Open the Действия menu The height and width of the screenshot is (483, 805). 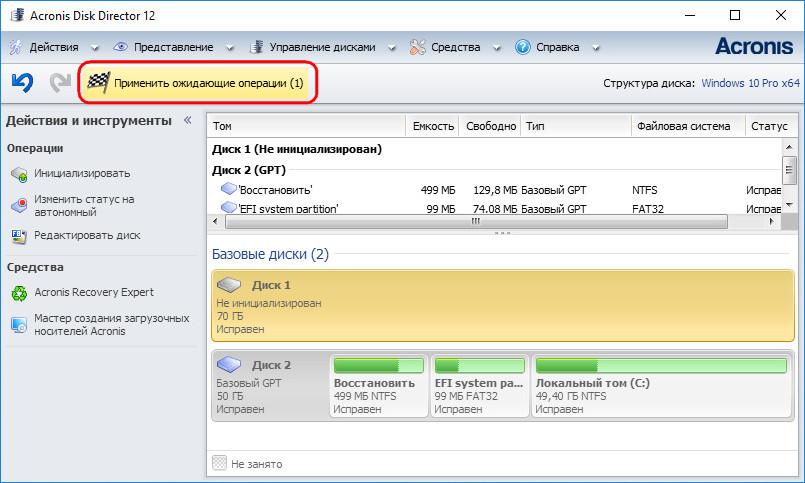pyautogui.click(x=54, y=47)
